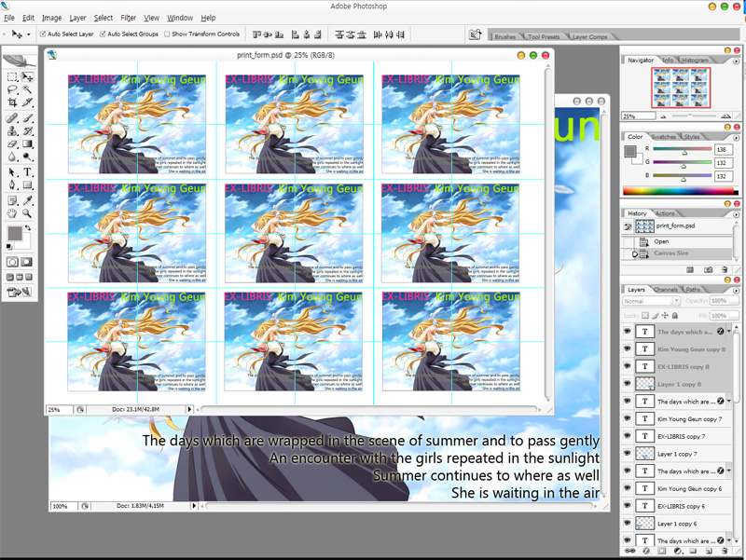
Task: Open the Layers panel options menu
Action: pyautogui.click(x=736, y=290)
